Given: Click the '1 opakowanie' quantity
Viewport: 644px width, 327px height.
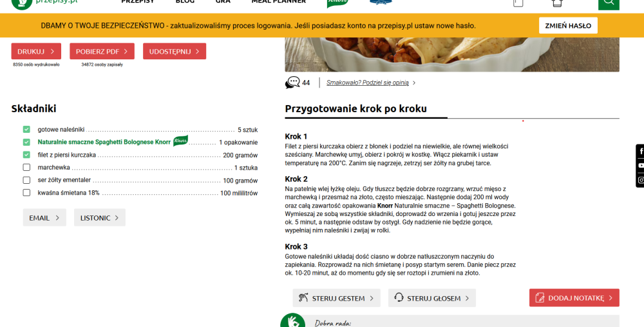Looking at the screenshot, I should pos(238,143).
